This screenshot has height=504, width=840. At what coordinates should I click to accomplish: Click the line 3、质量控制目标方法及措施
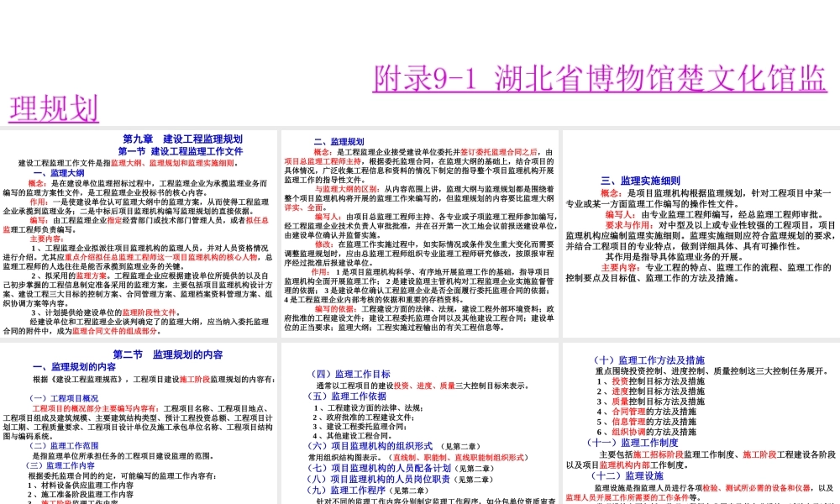click(x=651, y=402)
